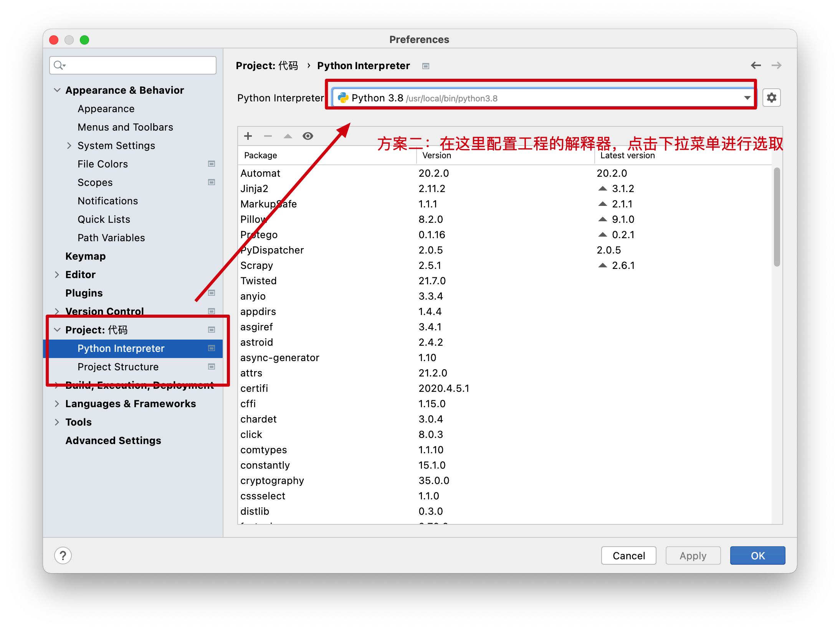840x630 pixels.
Task: Click the minus icon to uninstall a package
Action: coord(268,136)
